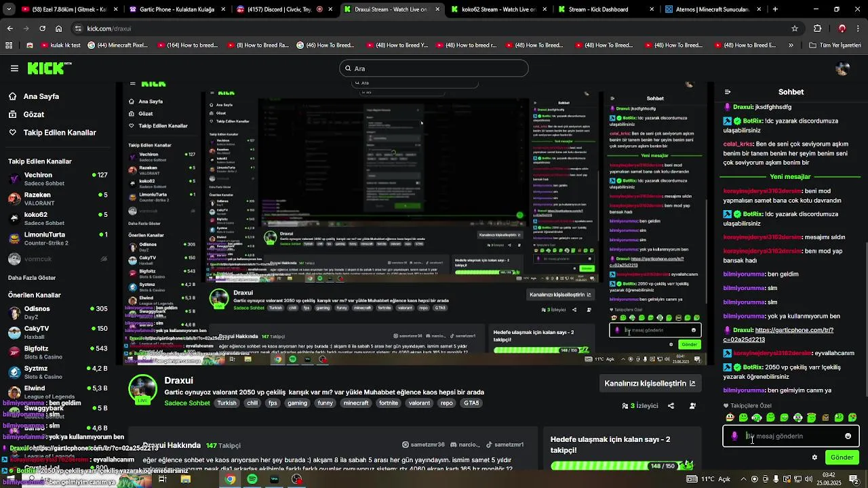Show hidden system tray icons
The height and width of the screenshot is (488, 868).
pyautogui.click(x=743, y=479)
